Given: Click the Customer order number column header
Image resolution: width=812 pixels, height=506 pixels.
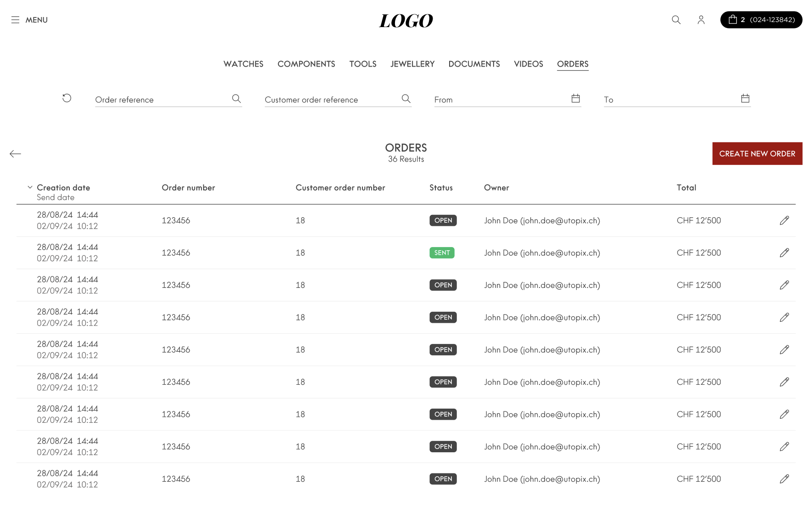Looking at the screenshot, I should (340, 187).
